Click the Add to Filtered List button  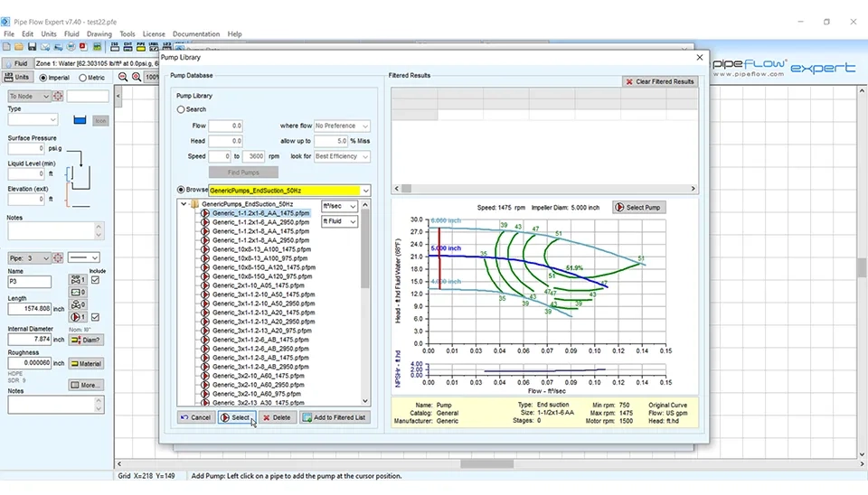point(335,417)
